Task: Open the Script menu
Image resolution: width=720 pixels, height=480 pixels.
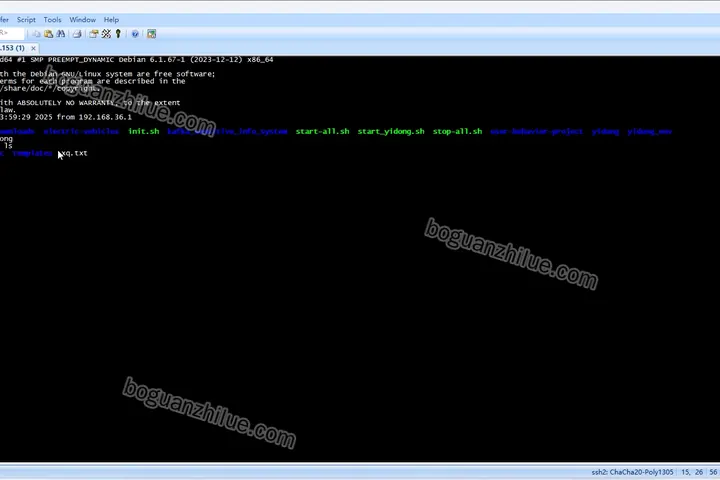Action: pyautogui.click(x=26, y=20)
